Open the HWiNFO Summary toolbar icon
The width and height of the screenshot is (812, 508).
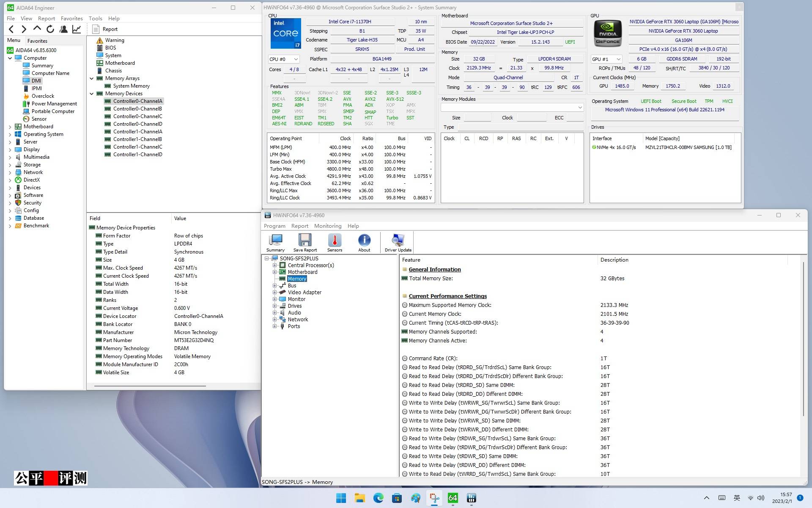[275, 243]
